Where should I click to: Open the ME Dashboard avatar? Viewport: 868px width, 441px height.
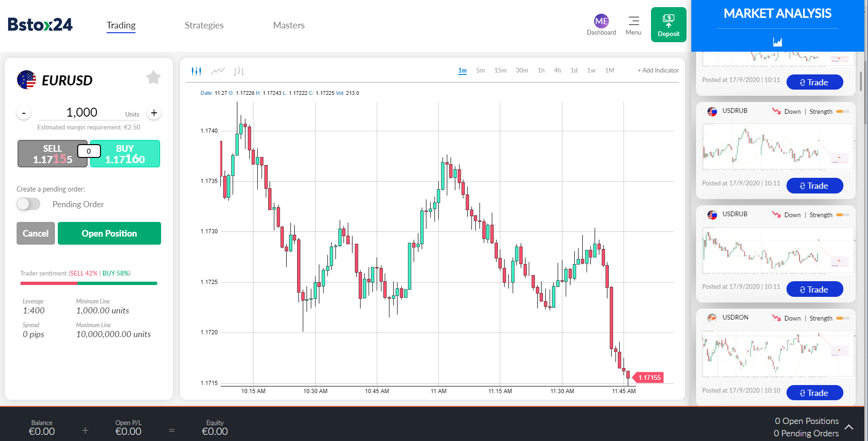point(601,21)
